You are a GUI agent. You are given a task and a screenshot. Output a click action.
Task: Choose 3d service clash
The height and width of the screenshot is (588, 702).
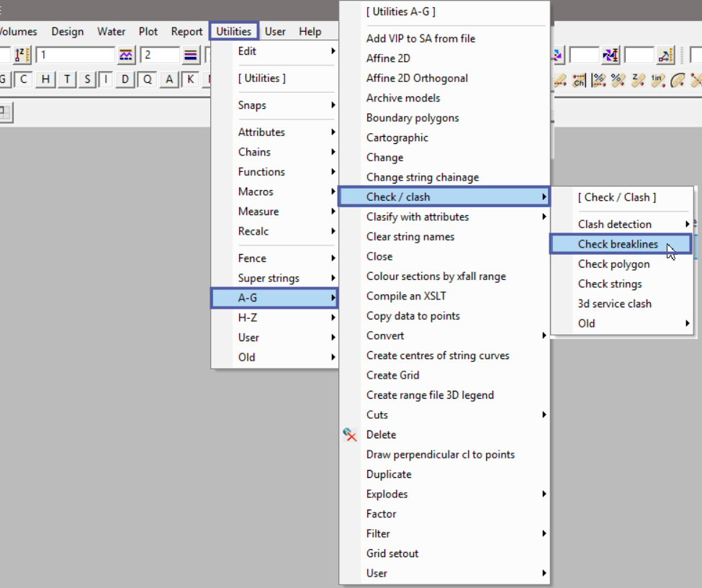coord(622,304)
